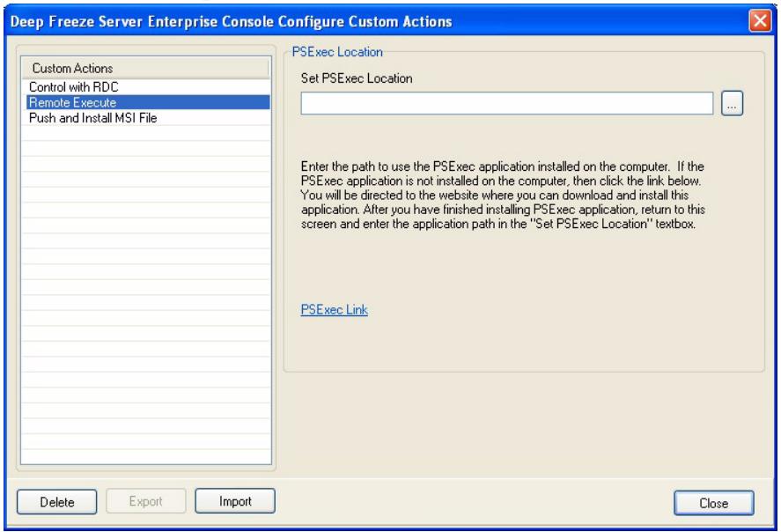The width and height of the screenshot is (781, 532).
Task: Select Push and Install MSI File
Action: (146, 118)
